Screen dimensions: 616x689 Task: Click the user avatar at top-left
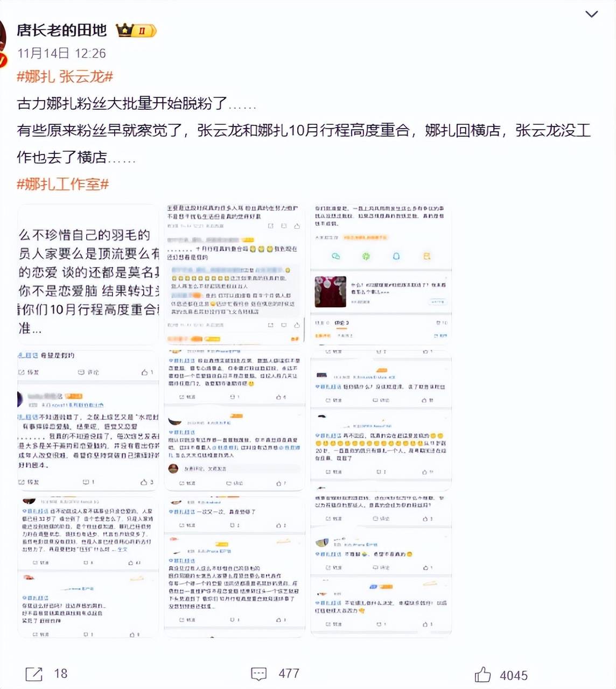3,42
